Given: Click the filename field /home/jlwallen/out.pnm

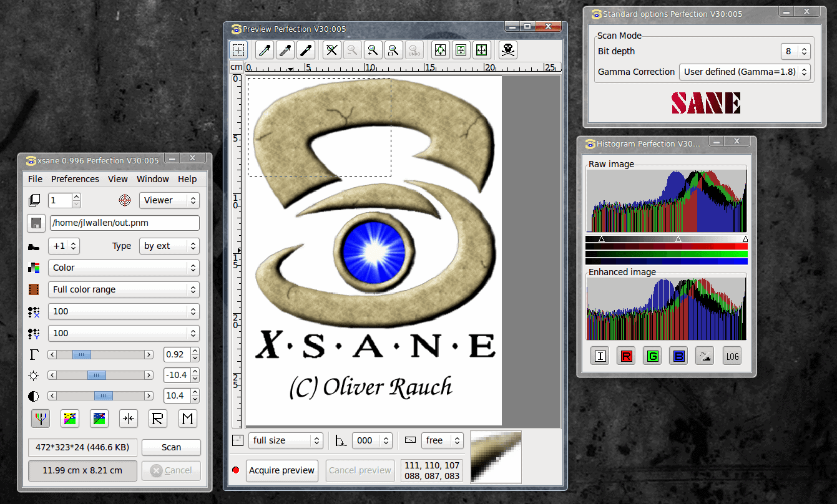Looking at the screenshot, I should [125, 223].
